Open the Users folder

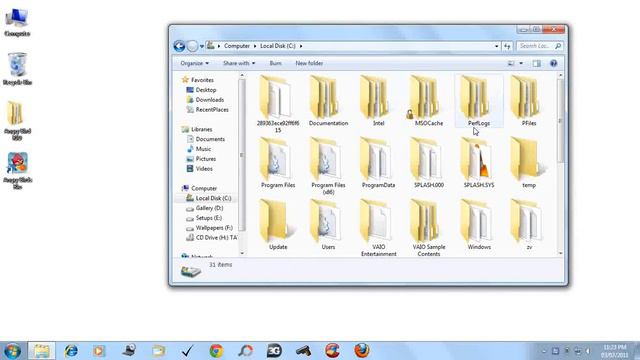(328, 225)
